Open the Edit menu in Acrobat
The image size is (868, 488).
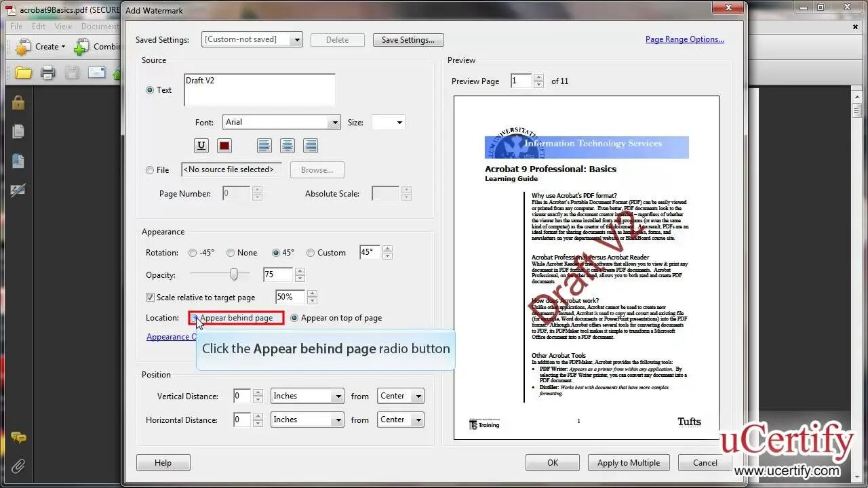(x=39, y=26)
